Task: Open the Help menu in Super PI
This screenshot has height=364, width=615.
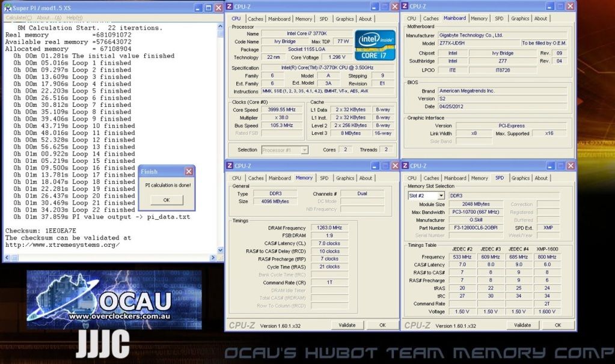Action: tap(74, 17)
